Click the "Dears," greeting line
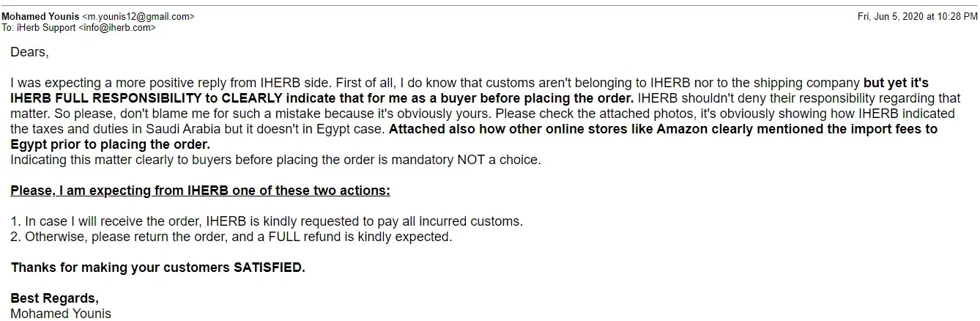This screenshot has height=321, width=980. tap(29, 52)
